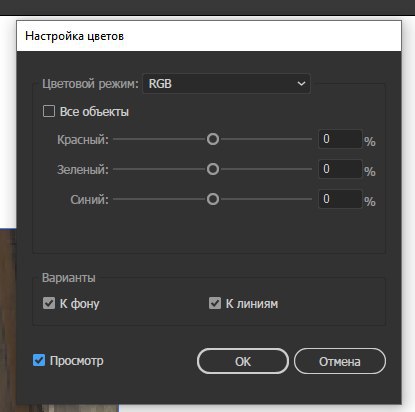Click the Отмена button
This screenshot has height=412, width=415.
(340, 361)
